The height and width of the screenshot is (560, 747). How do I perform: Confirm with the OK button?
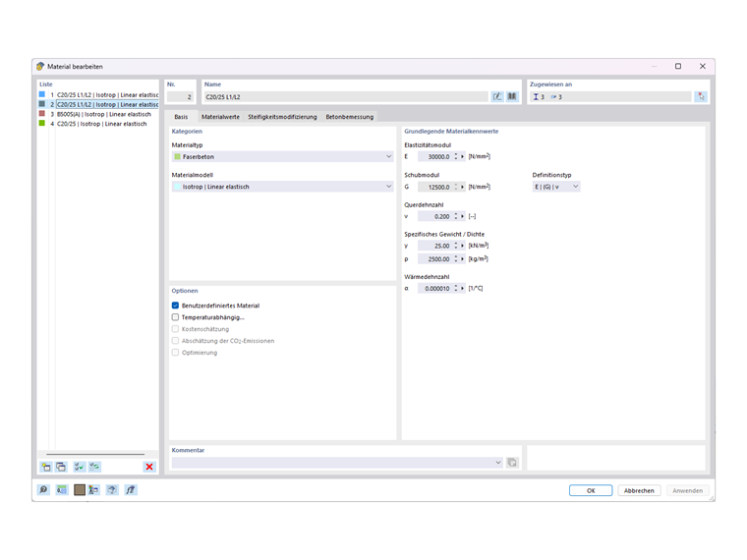pos(591,490)
